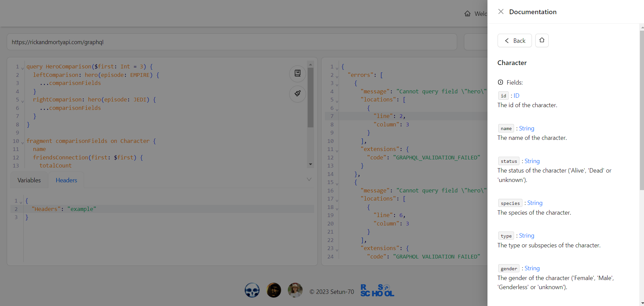Go to documentation home
The image size is (644, 306).
(542, 40)
